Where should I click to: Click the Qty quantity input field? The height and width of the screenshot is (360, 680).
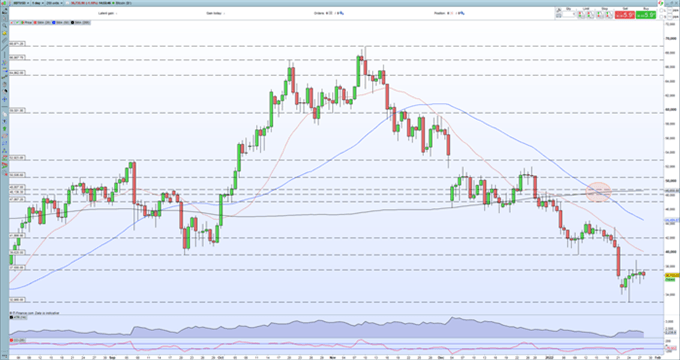tap(568, 15)
